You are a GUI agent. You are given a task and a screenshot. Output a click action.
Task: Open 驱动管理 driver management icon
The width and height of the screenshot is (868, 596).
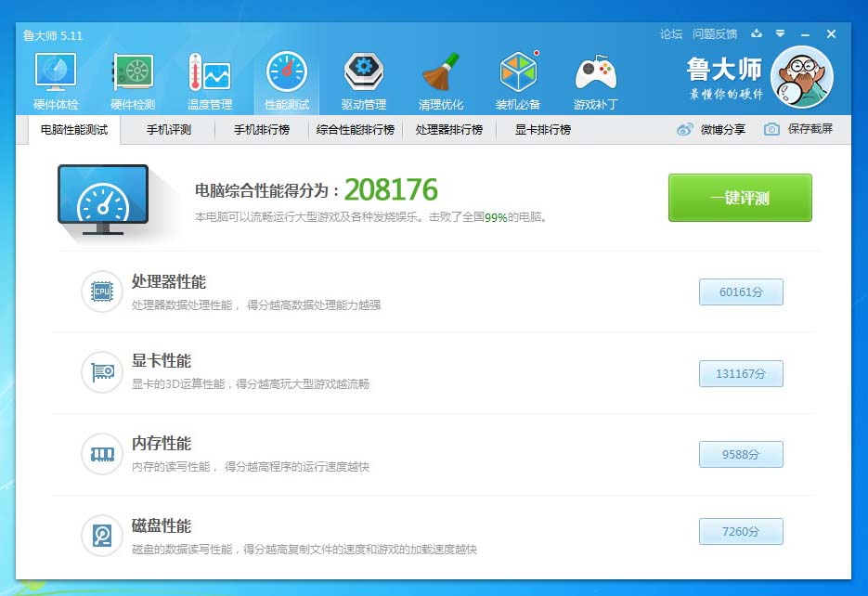click(364, 71)
